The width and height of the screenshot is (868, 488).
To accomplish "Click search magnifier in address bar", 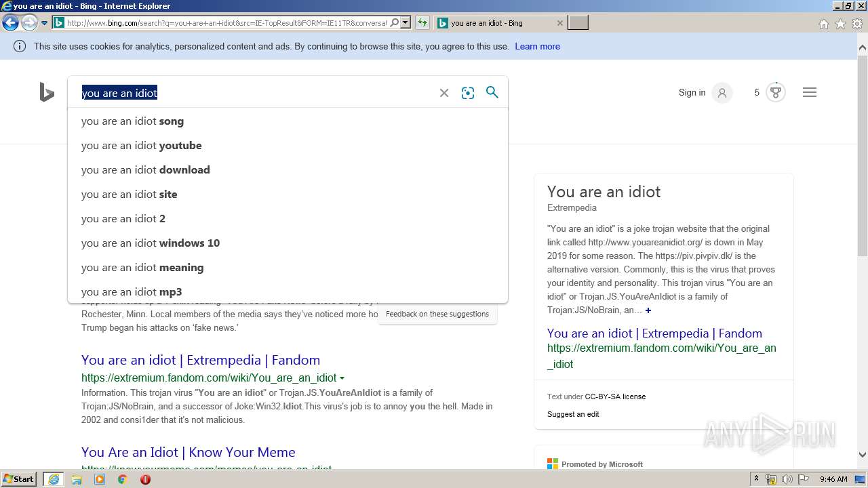I will click(395, 22).
